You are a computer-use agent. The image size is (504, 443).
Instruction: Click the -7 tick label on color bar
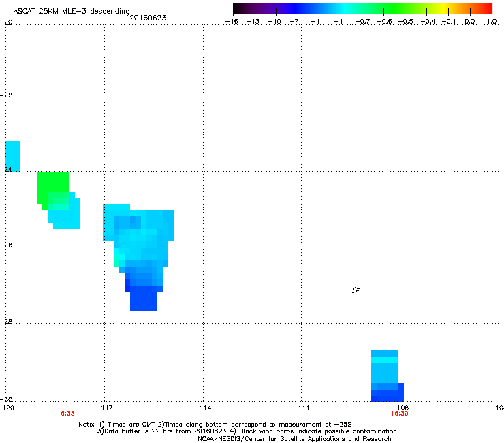pyautogui.click(x=295, y=22)
